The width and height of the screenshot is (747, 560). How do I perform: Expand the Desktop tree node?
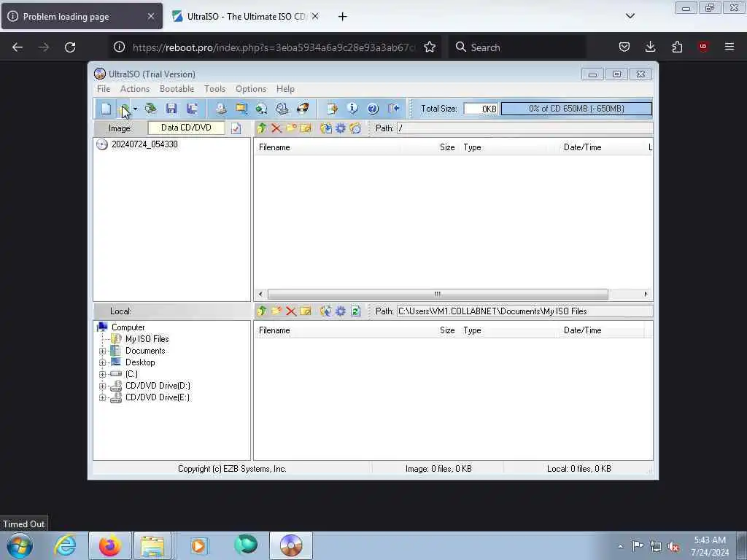pyautogui.click(x=102, y=363)
